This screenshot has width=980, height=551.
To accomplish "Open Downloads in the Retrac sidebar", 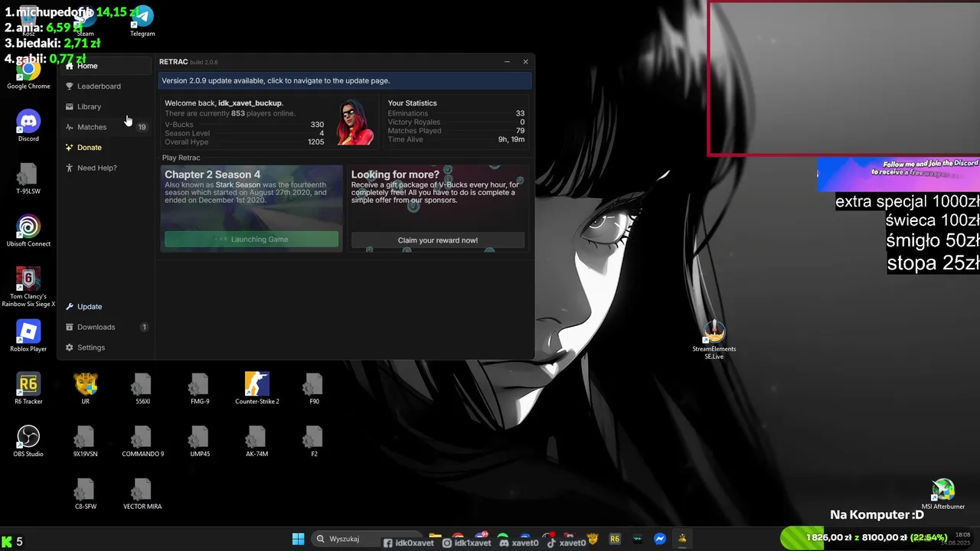I will point(106,327).
